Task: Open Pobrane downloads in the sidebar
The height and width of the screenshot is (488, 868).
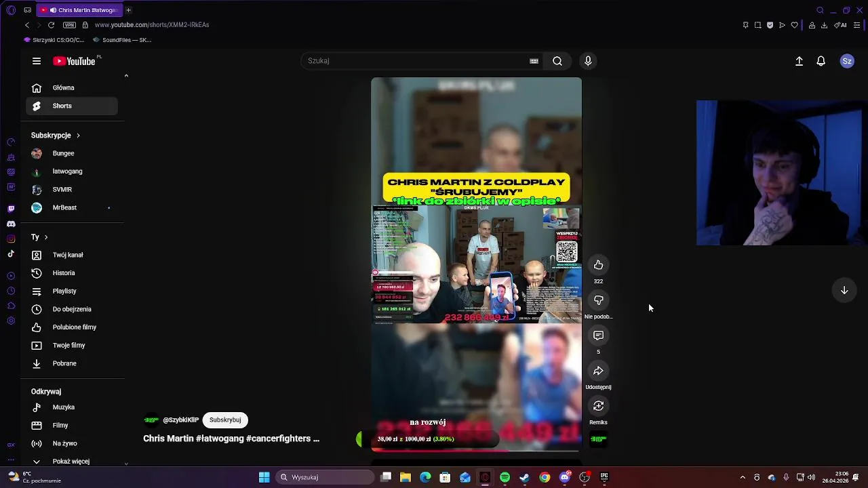Action: [72, 363]
